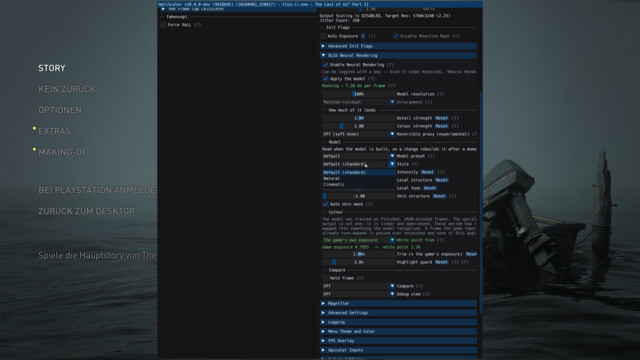
Task: Reset the Colour strength value
Action: [442, 126]
